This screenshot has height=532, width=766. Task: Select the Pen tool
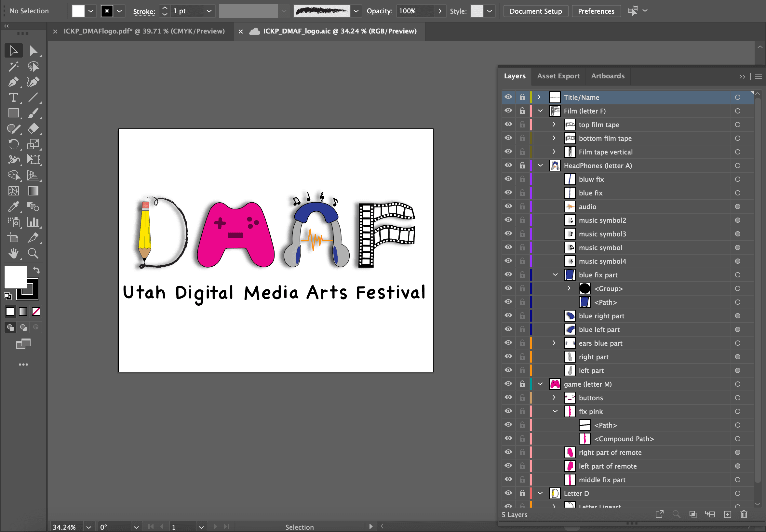[x=14, y=82]
